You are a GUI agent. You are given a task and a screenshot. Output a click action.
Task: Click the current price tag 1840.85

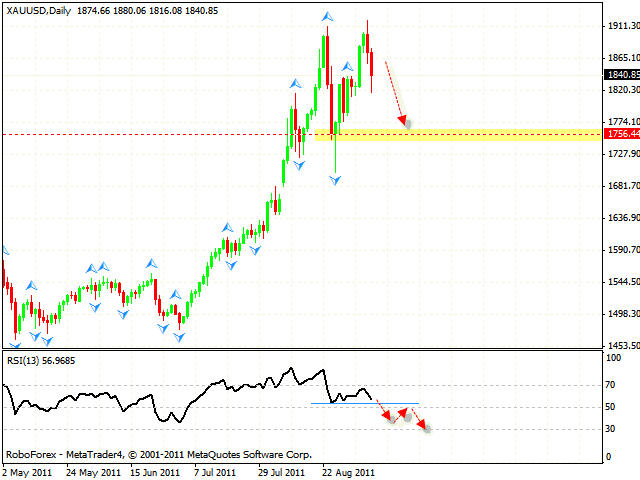pos(621,74)
